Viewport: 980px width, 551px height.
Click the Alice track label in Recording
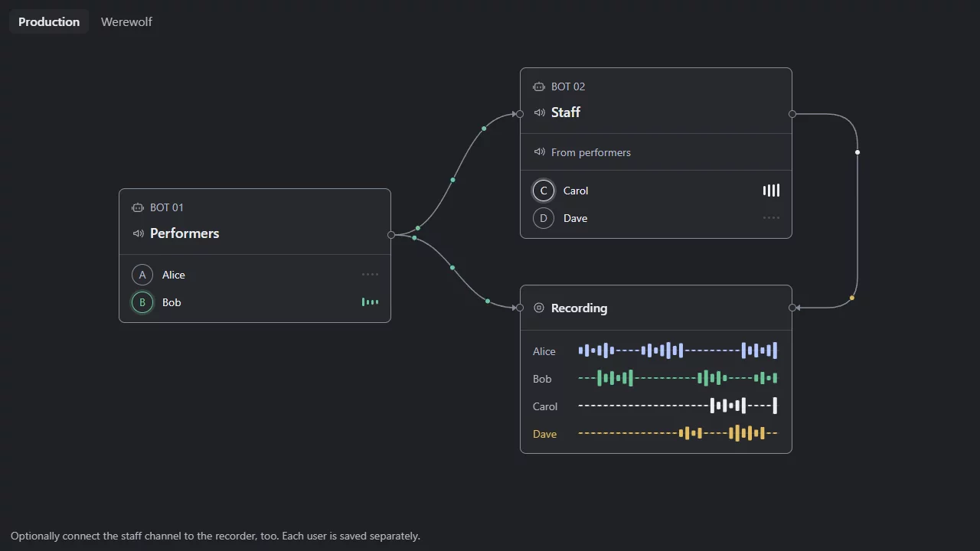click(x=544, y=351)
